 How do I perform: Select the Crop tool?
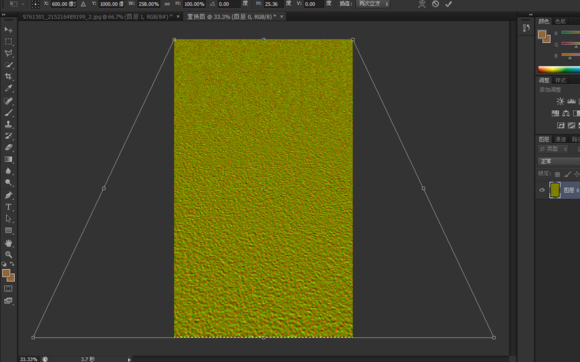[x=9, y=77]
